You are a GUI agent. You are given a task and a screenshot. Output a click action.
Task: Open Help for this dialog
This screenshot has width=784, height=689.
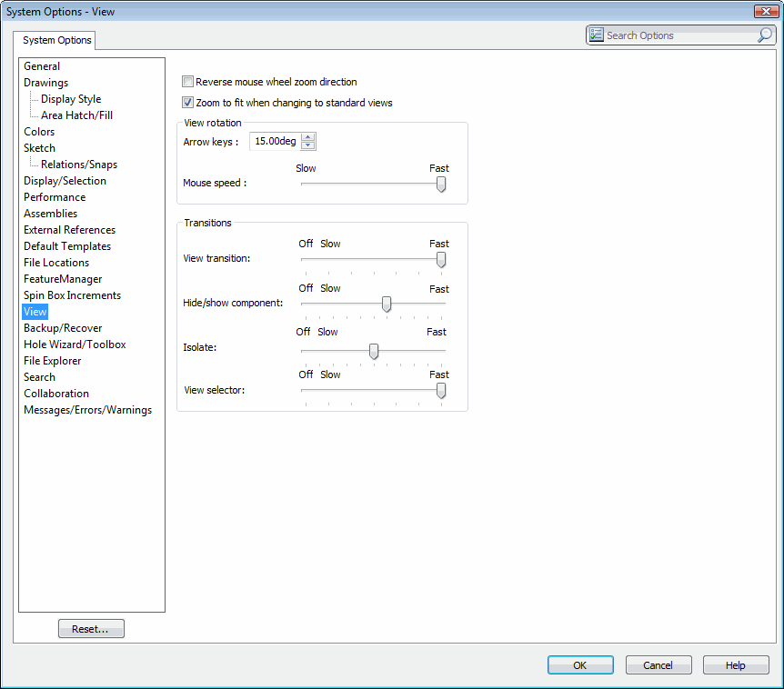736,665
